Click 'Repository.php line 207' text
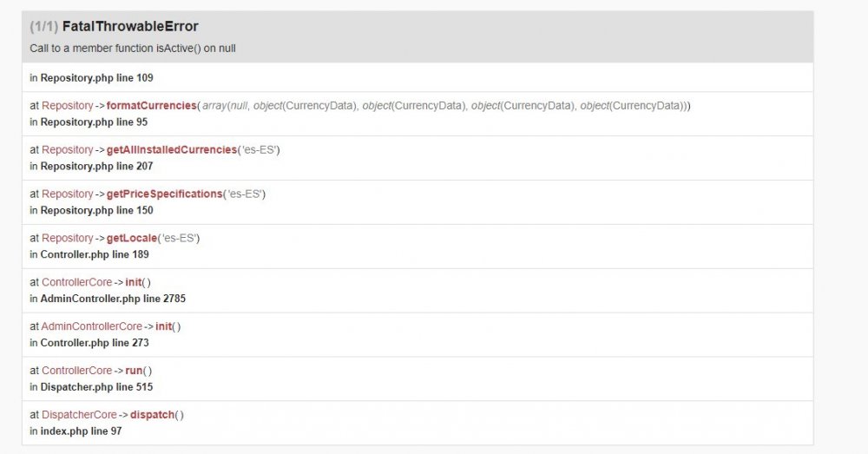This screenshot has width=868, height=454. pyautogui.click(x=97, y=166)
